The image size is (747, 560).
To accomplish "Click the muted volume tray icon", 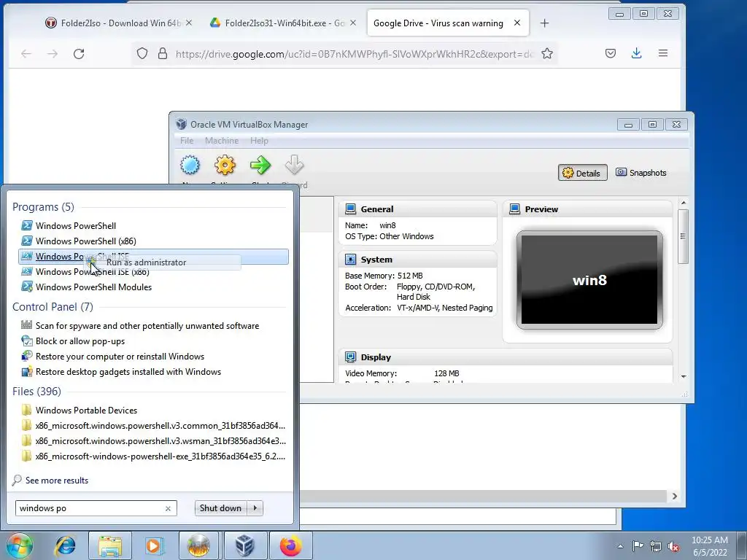I will [673, 546].
